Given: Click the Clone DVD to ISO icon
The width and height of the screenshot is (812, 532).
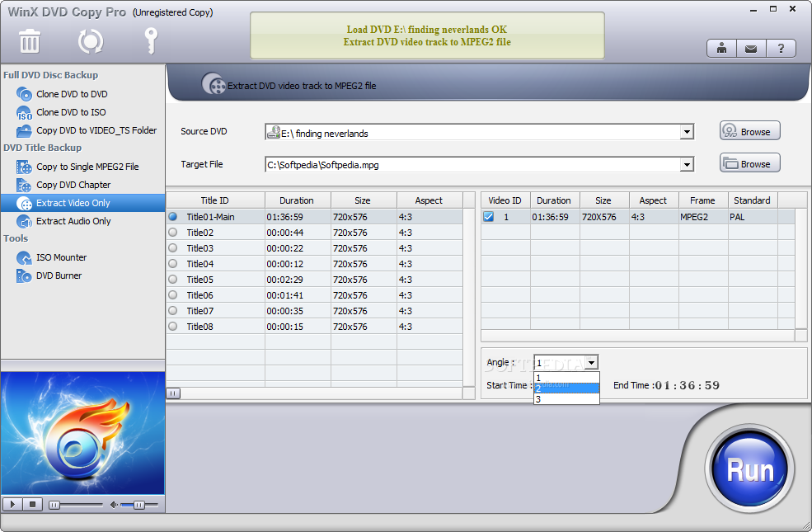Looking at the screenshot, I should pos(24,112).
